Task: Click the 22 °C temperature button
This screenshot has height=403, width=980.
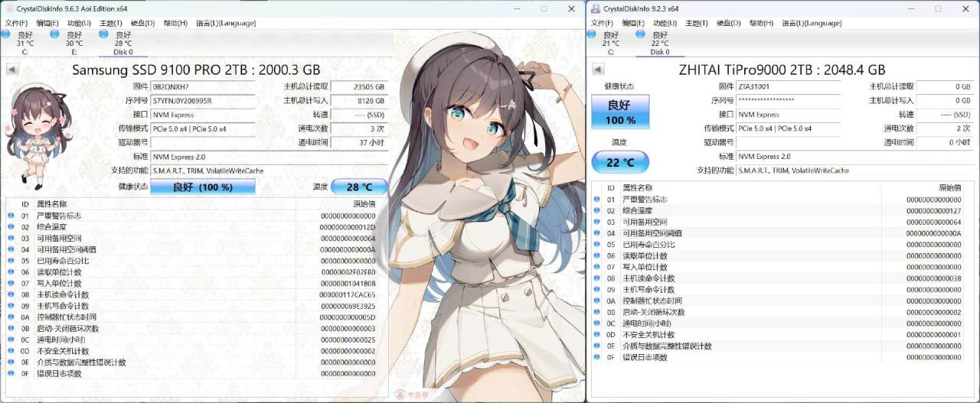Action: click(x=620, y=162)
